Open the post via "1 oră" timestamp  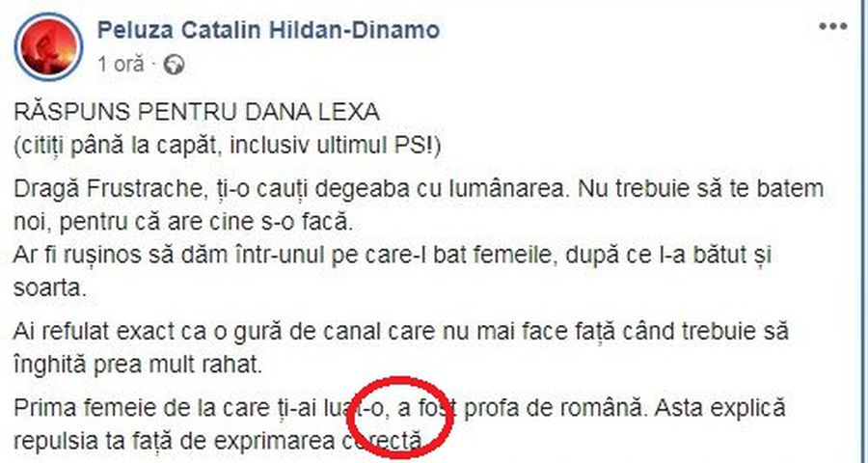click(x=121, y=65)
